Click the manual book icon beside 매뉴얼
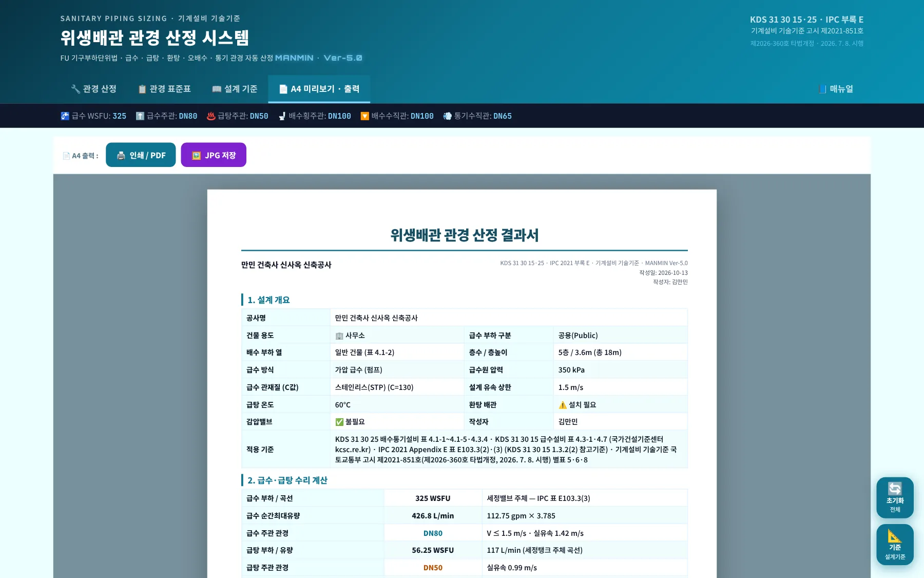 click(x=823, y=89)
